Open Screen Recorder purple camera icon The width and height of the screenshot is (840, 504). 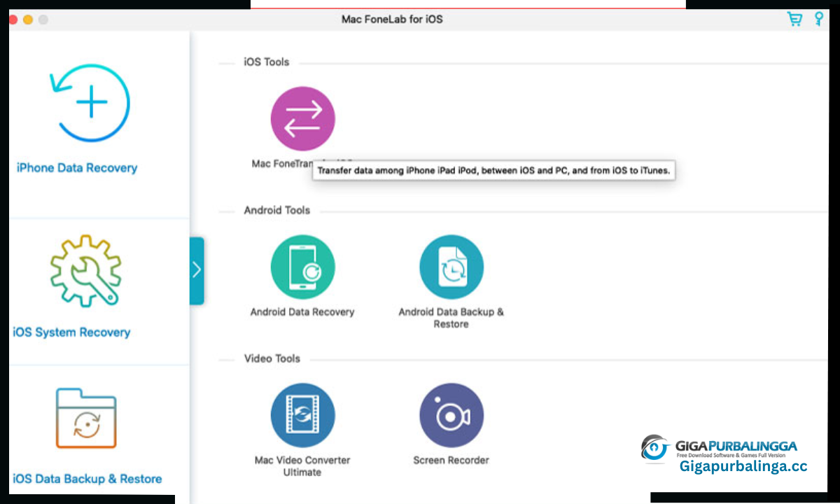point(451,415)
